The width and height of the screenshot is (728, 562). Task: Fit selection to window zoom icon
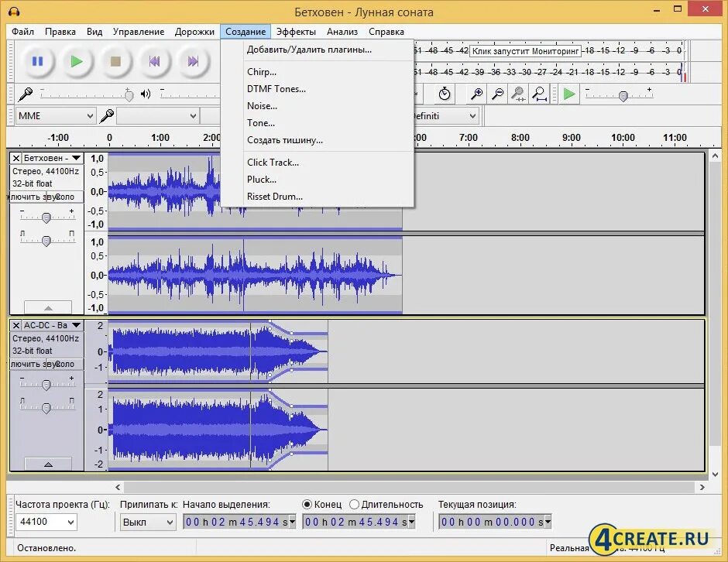pyautogui.click(x=519, y=94)
